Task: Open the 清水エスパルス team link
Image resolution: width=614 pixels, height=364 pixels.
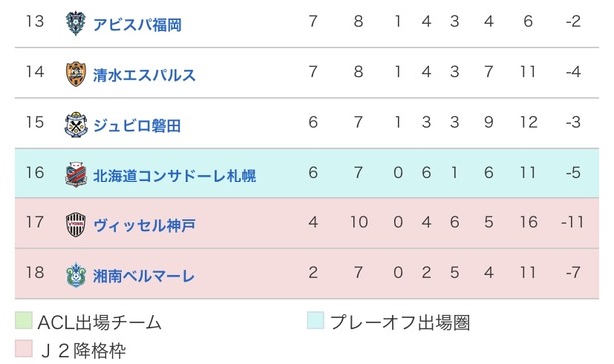Action: [x=144, y=75]
